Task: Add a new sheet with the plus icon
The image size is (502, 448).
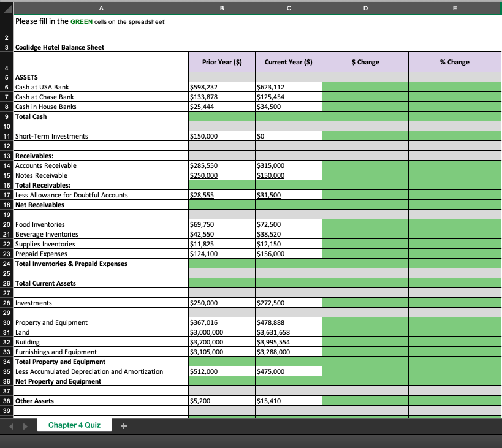Action: pos(124,425)
